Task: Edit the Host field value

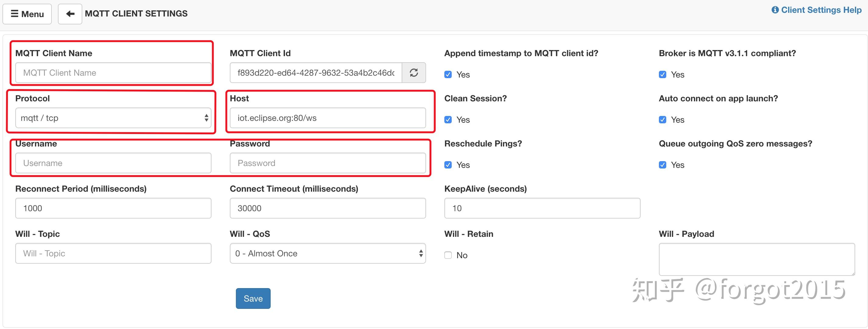Action: pos(328,118)
